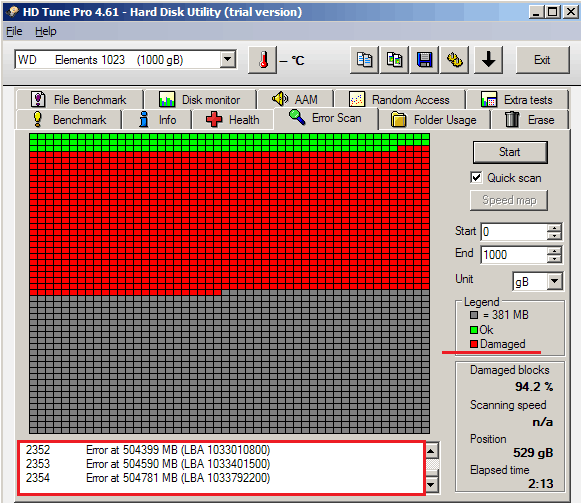This screenshot has width=581, height=503.
Task: Go to the Folder Usage tab
Action: pyautogui.click(x=434, y=120)
